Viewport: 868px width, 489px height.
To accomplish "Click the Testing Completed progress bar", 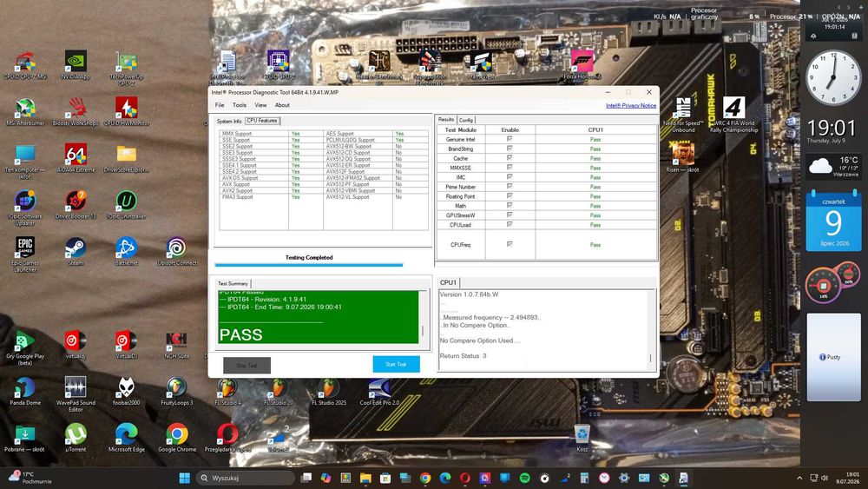I will click(309, 265).
